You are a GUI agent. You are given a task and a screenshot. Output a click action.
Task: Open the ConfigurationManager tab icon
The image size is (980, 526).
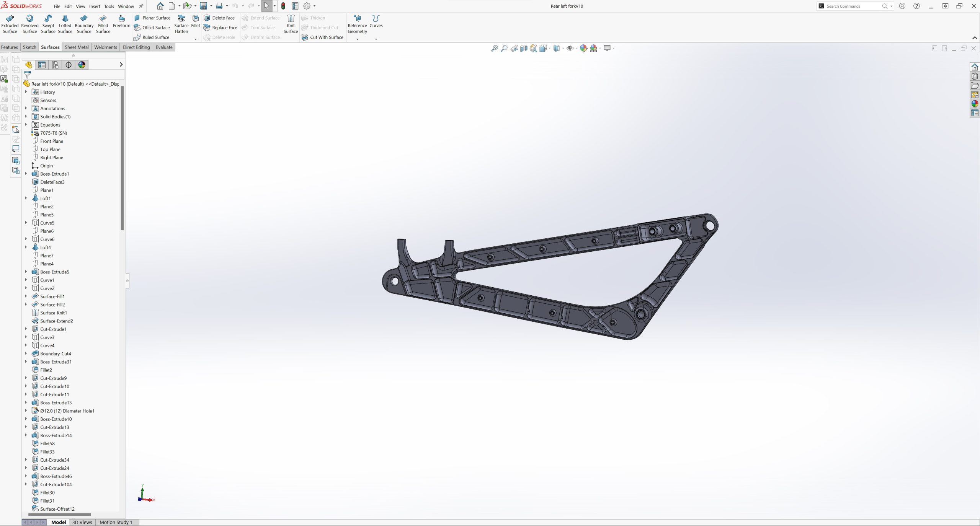(55, 65)
